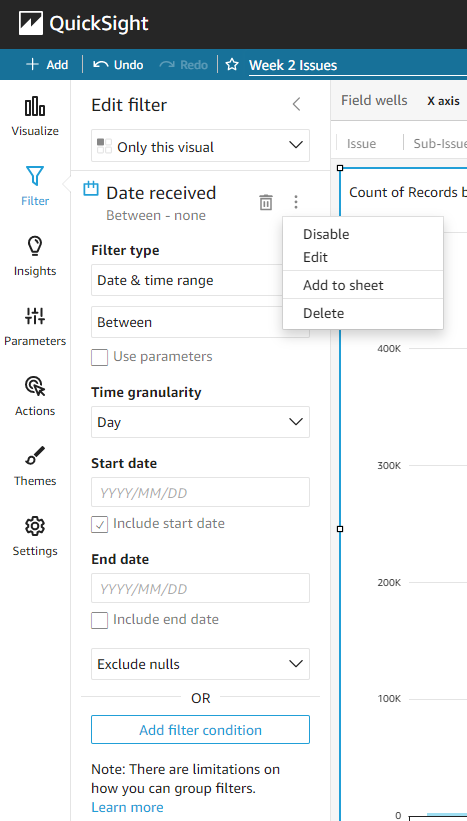Open the Day time granularity dropdown
Image resolution: width=467 pixels, height=821 pixels.
(x=201, y=422)
